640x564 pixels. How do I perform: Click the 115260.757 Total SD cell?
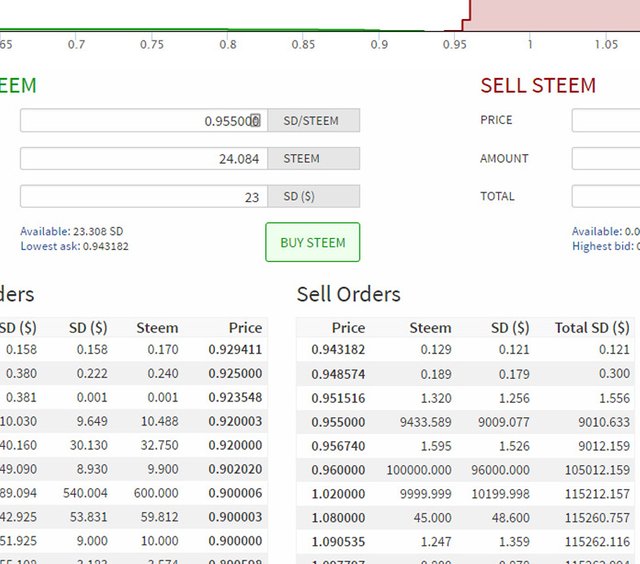click(597, 518)
